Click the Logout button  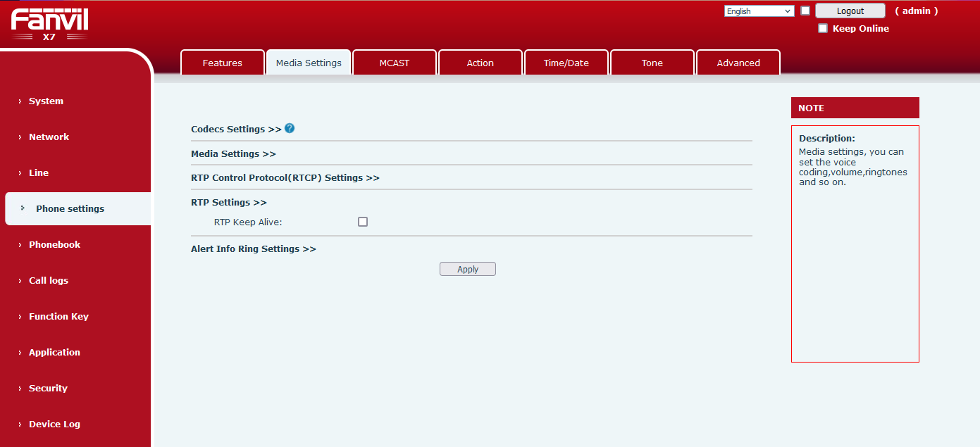coord(850,11)
